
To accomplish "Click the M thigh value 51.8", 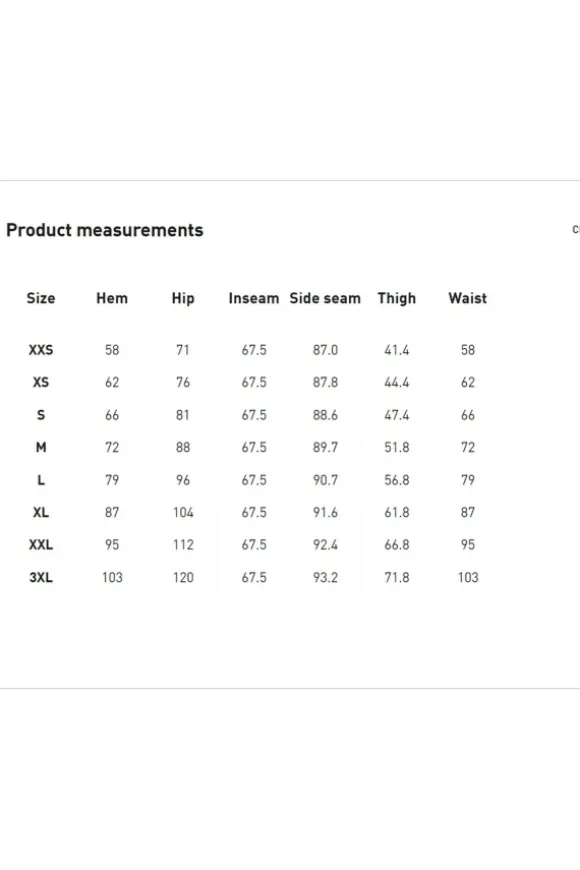I will pos(397,447).
